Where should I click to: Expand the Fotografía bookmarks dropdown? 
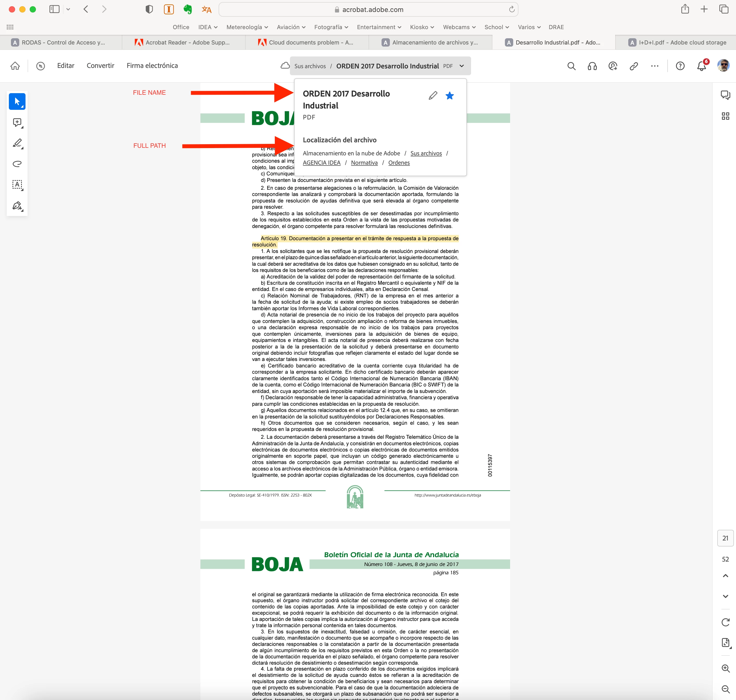(331, 27)
